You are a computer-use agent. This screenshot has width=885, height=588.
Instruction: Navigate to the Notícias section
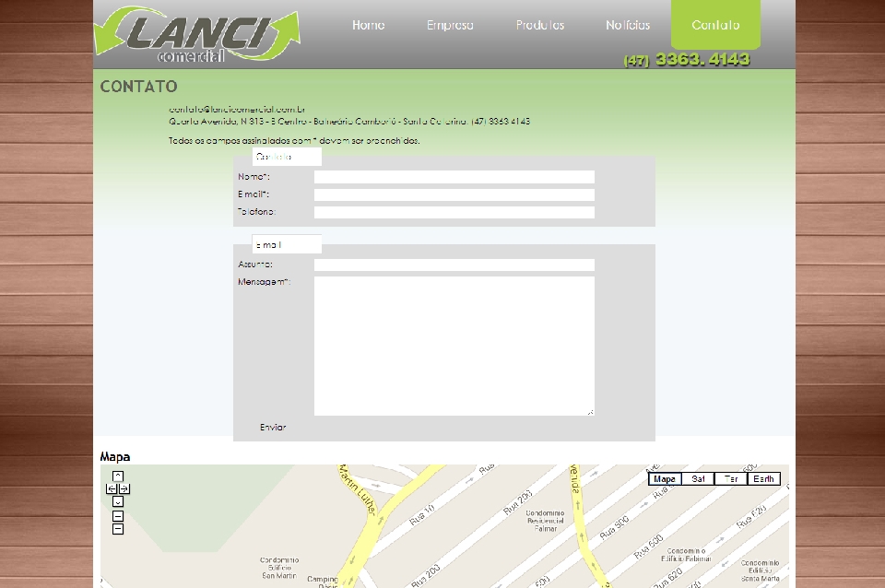point(628,25)
